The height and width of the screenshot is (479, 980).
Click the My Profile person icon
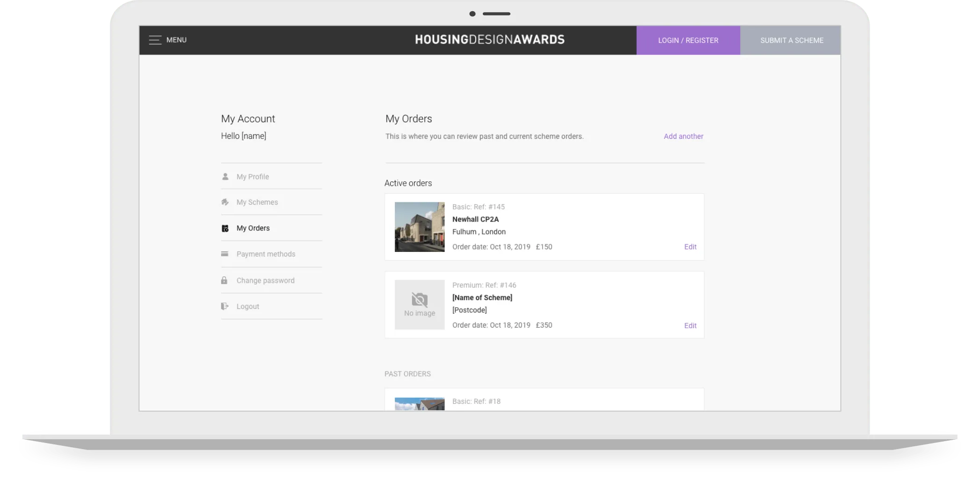[225, 177]
